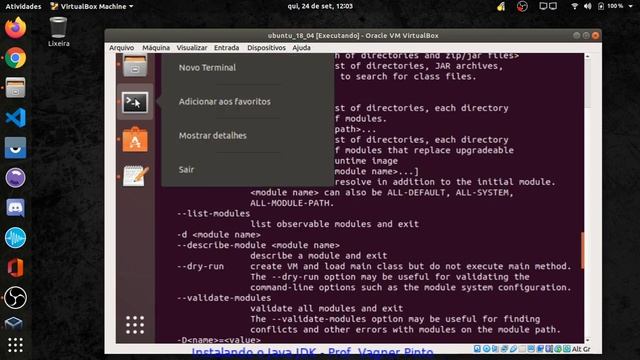
Task: Choose Mostrar detalhes in the context menu
Action: tap(213, 135)
